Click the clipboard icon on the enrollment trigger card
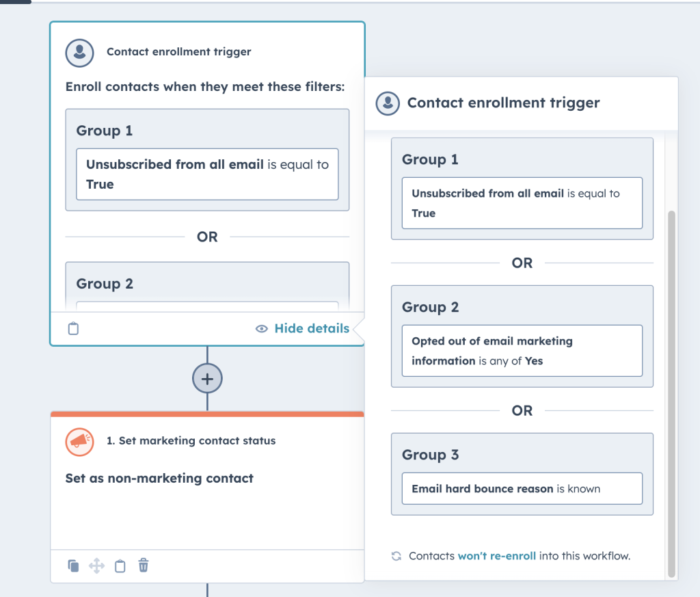 74,329
